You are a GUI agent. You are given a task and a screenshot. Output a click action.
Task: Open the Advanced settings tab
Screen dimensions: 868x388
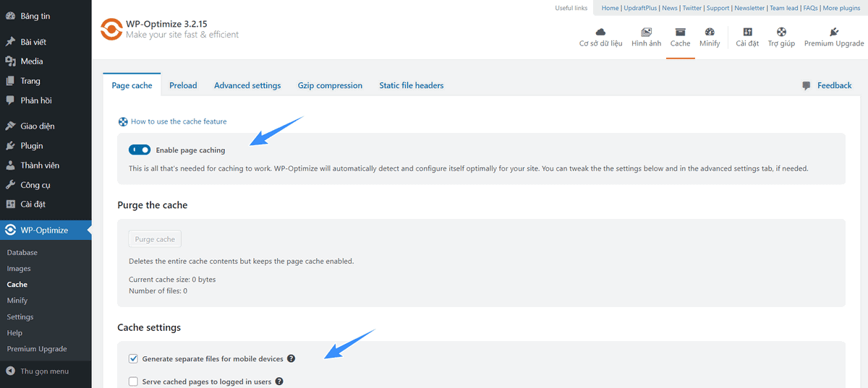(x=247, y=85)
